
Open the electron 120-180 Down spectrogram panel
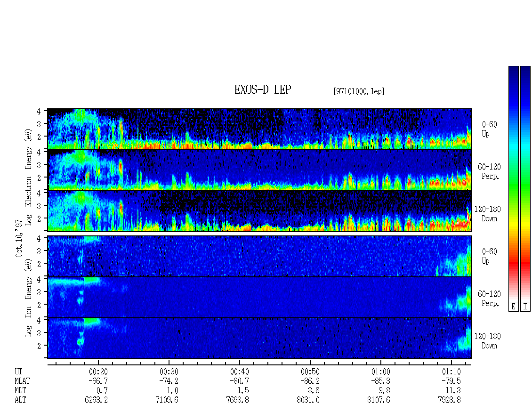259,211
